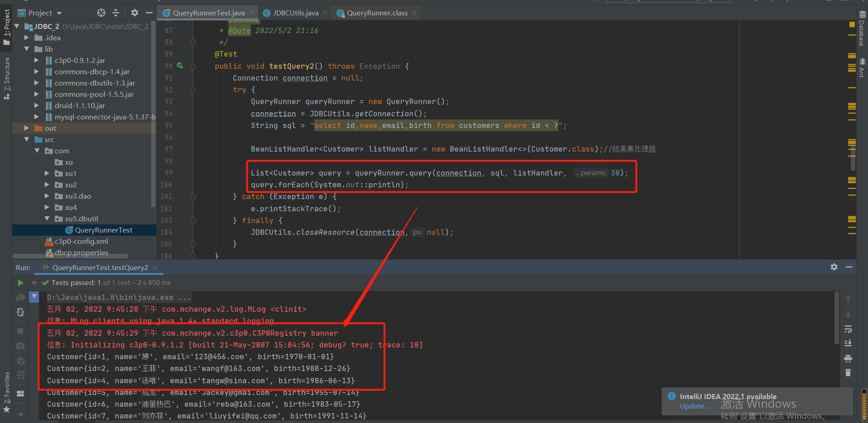Image resolution: width=868 pixels, height=423 pixels.
Task: Toggle scroll to end of console
Action: pos(848,343)
